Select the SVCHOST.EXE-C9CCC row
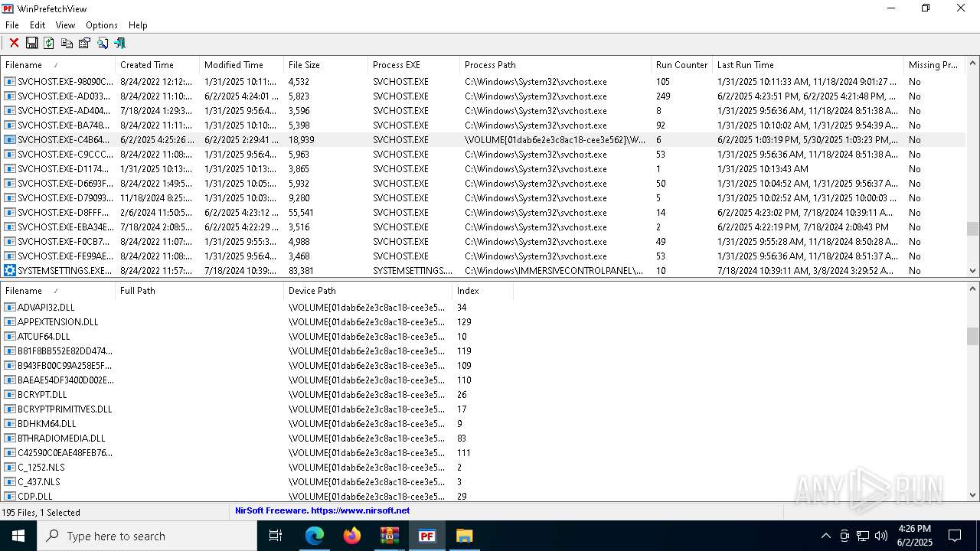This screenshot has width=980, height=551. (483, 155)
